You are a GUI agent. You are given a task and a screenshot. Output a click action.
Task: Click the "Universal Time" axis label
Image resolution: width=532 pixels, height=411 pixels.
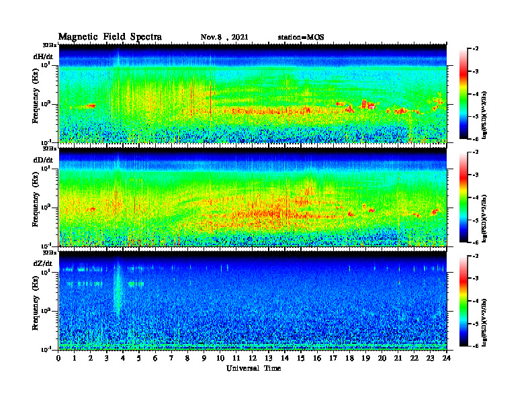click(253, 368)
